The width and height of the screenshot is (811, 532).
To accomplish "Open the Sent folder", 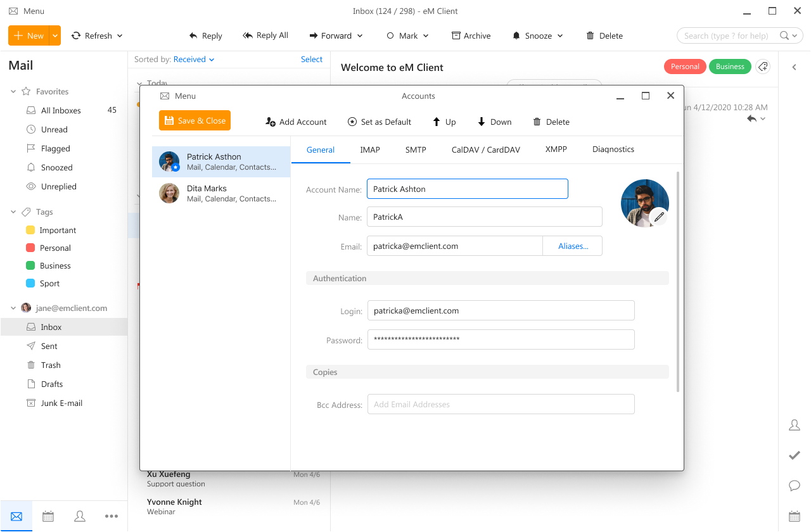I will coord(63,346).
